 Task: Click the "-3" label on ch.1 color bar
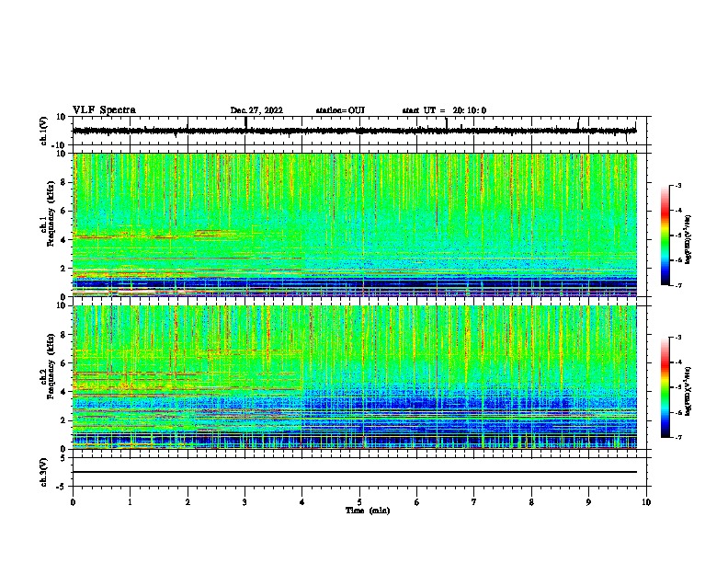[677, 185]
